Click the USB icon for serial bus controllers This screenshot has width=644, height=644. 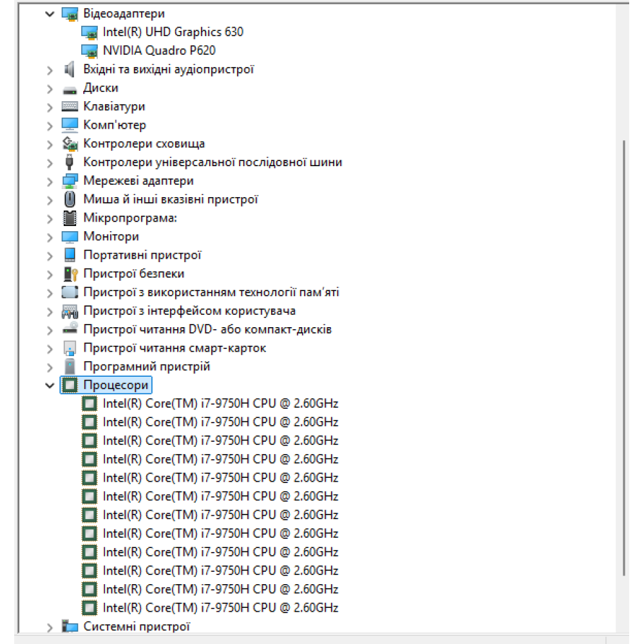70,162
